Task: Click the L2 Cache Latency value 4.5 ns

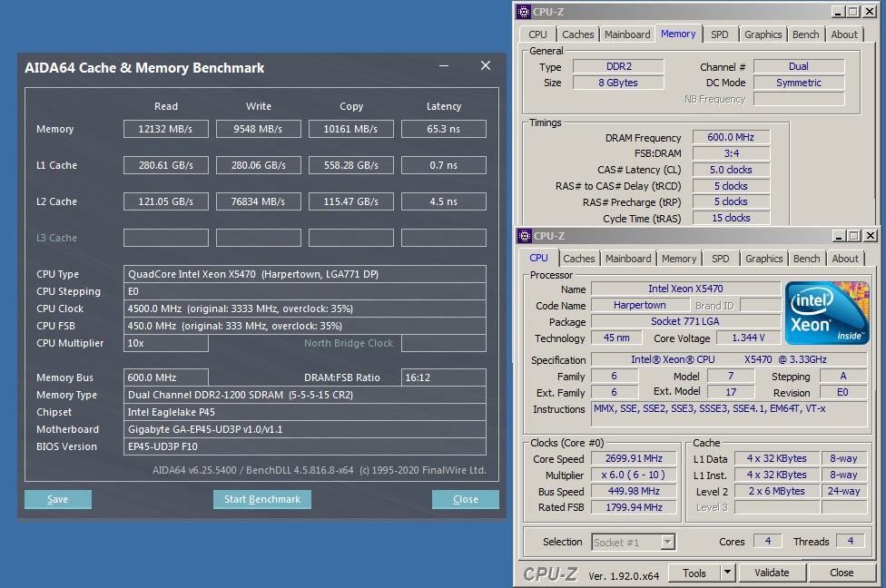Action: (x=444, y=201)
